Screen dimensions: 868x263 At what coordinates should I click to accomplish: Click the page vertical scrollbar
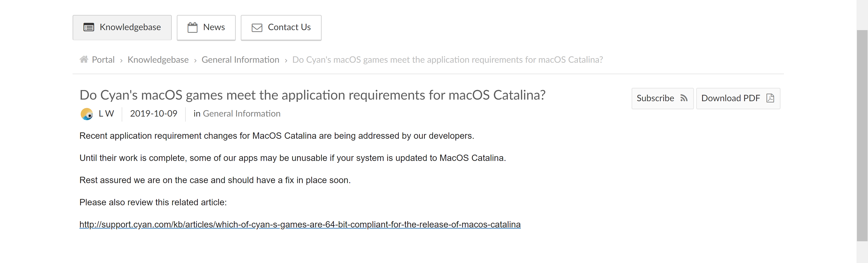coord(862,136)
